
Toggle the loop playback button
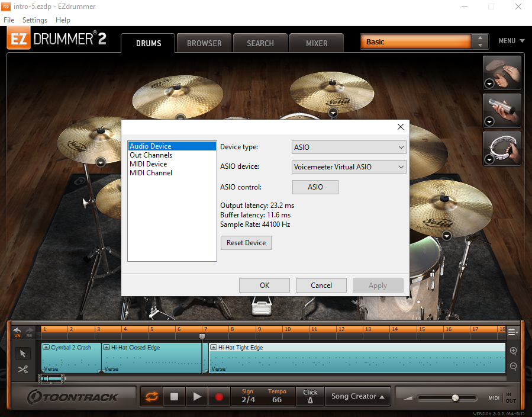coord(151,396)
